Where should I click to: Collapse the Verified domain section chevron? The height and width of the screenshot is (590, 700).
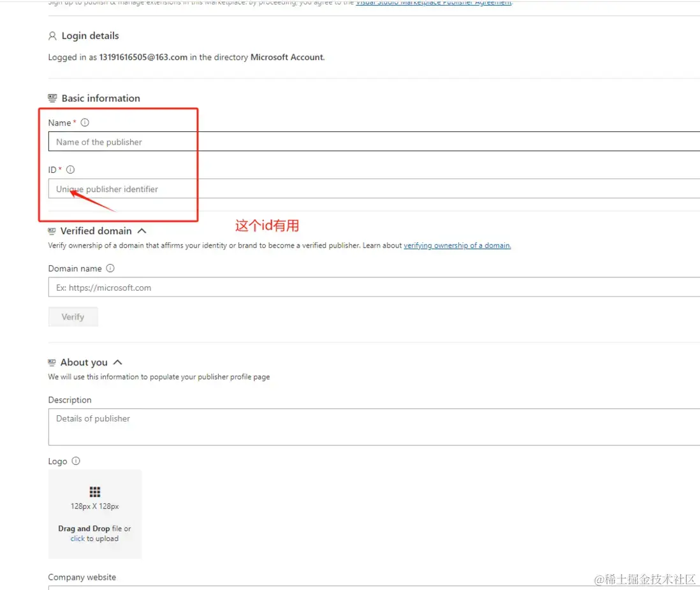(x=142, y=231)
